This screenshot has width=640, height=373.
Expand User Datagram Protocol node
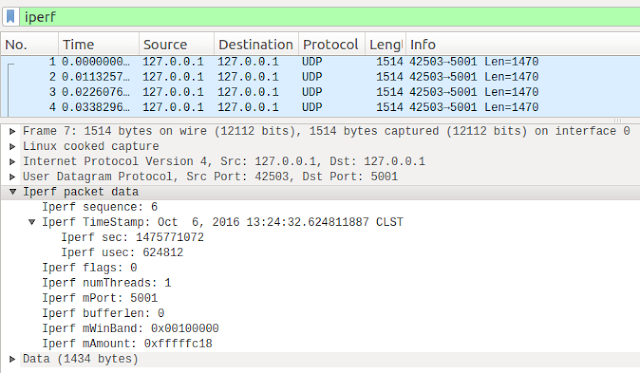[x=13, y=176]
